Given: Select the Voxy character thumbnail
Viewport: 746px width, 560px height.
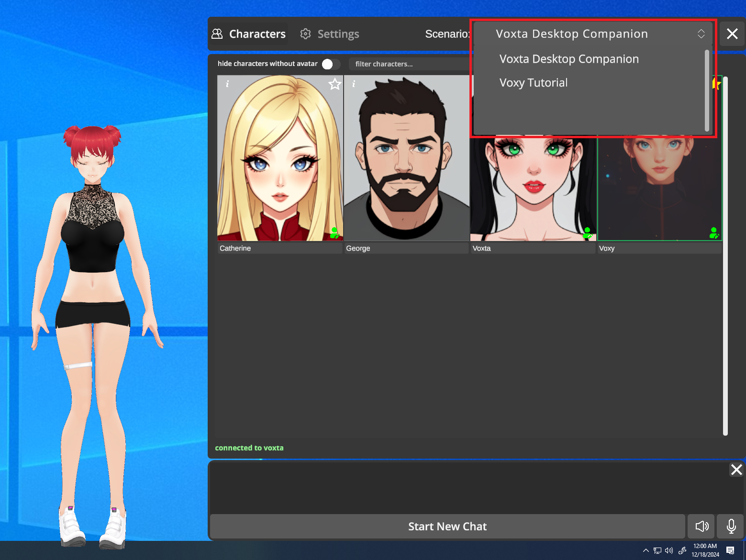Looking at the screenshot, I should (x=659, y=189).
